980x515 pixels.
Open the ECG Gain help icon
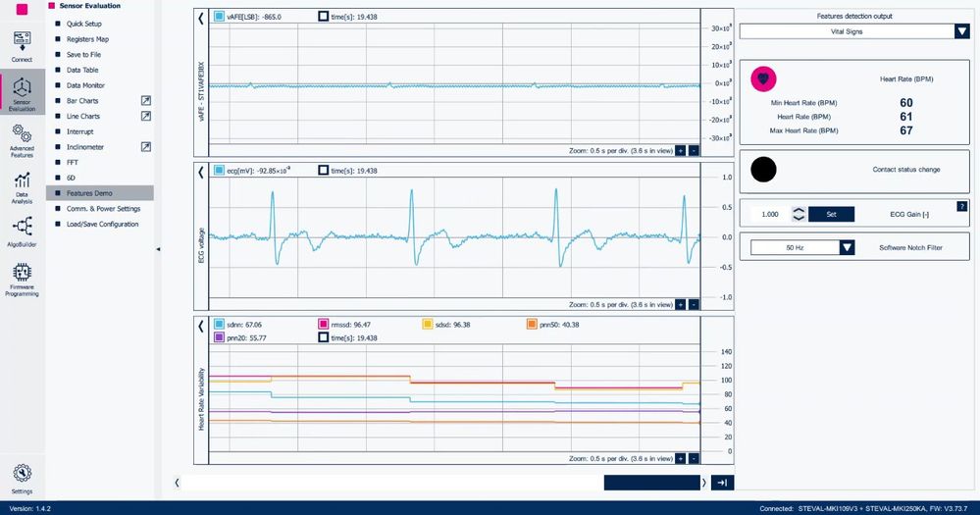(962, 206)
